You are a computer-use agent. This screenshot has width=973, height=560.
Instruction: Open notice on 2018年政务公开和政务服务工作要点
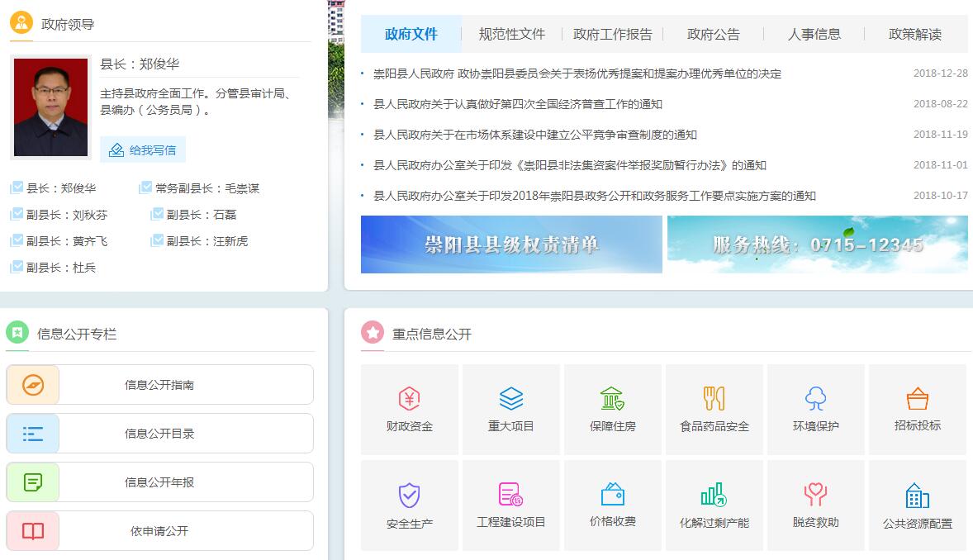point(595,196)
